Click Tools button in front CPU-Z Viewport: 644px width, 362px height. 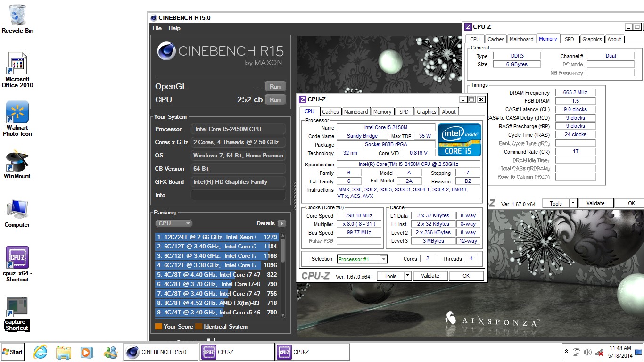[390, 276]
